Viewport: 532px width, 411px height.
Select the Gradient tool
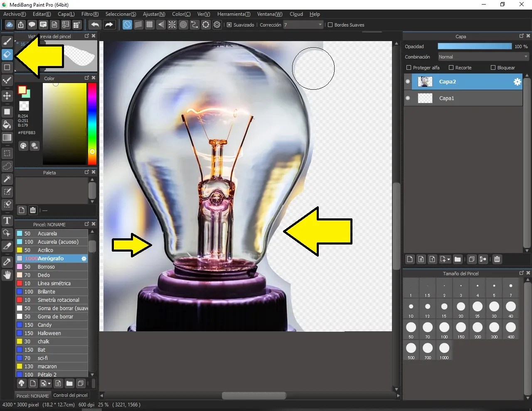[x=7, y=137]
